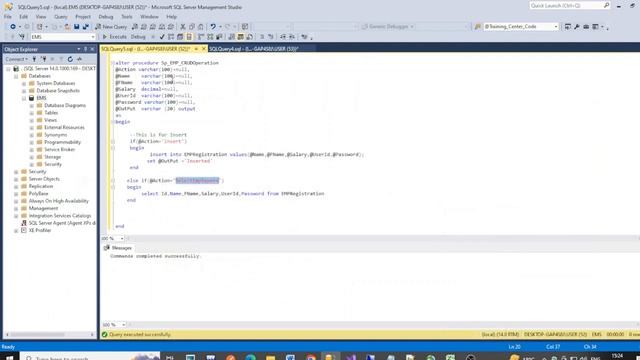Close the Object Explorer panel
The image size is (640, 360).
92,49
